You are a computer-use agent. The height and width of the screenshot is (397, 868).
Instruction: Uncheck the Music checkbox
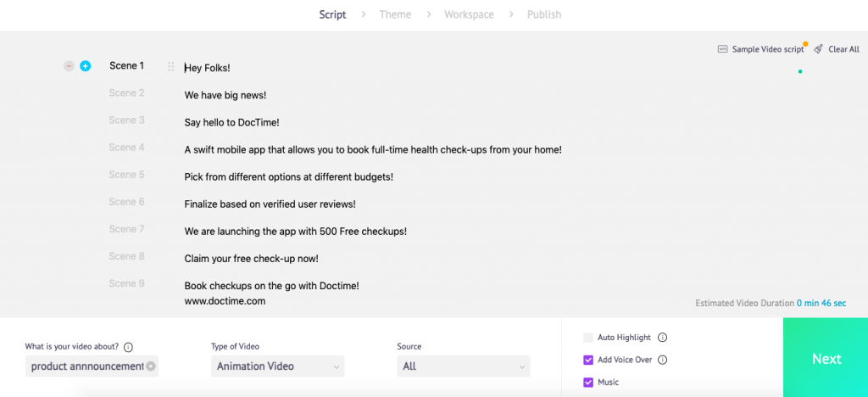pyautogui.click(x=588, y=382)
